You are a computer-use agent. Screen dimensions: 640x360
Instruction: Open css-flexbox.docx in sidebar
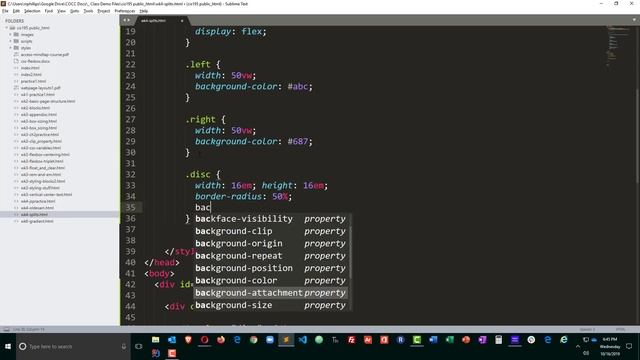pos(35,61)
